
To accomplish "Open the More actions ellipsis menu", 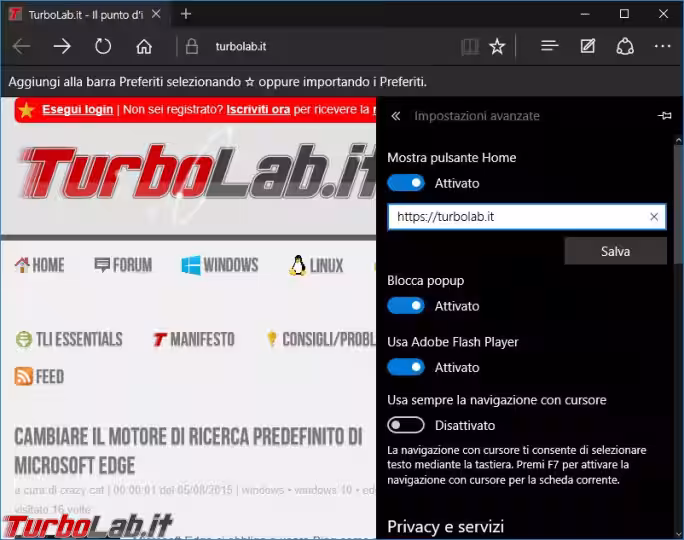I will pos(662,46).
